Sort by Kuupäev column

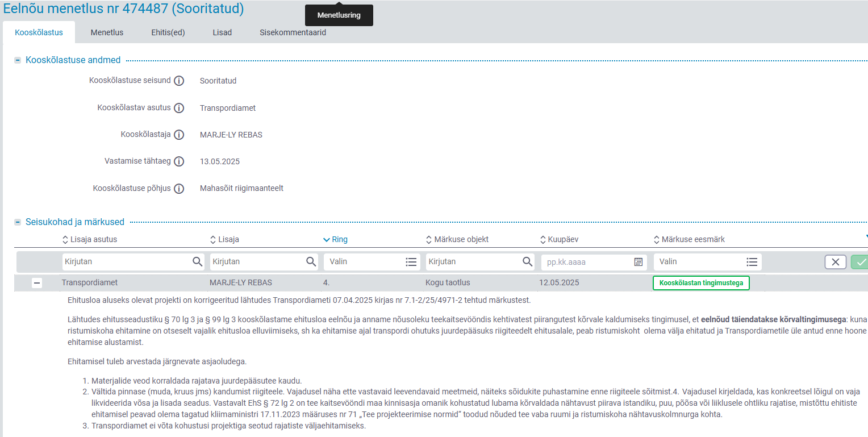tap(559, 239)
